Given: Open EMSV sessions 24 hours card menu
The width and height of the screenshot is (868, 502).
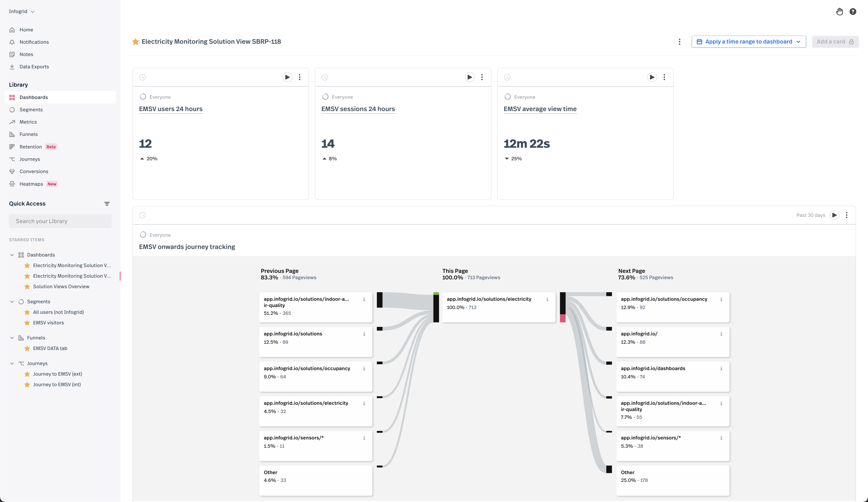Looking at the screenshot, I should coord(482,77).
